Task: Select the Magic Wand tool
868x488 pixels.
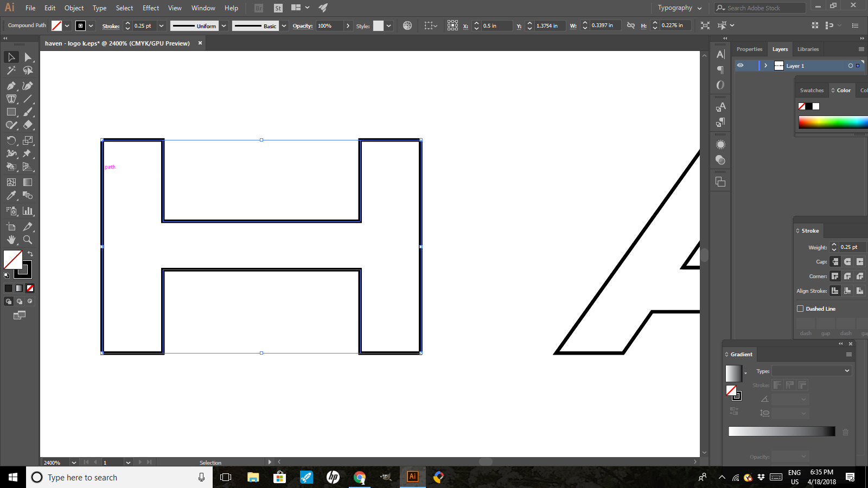Action: [x=11, y=70]
